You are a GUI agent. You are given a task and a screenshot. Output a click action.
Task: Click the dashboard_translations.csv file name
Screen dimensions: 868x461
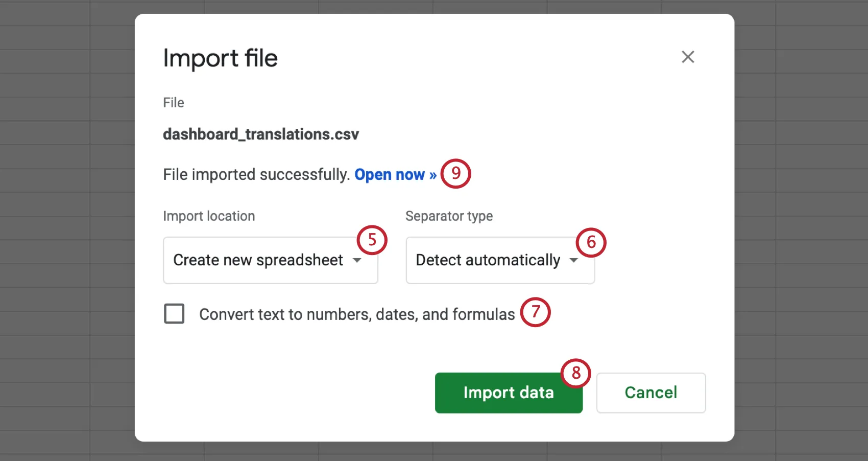261,134
